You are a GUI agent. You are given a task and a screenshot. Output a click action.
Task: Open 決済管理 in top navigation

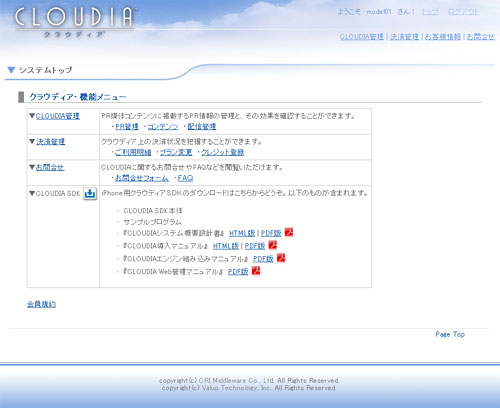(404, 36)
